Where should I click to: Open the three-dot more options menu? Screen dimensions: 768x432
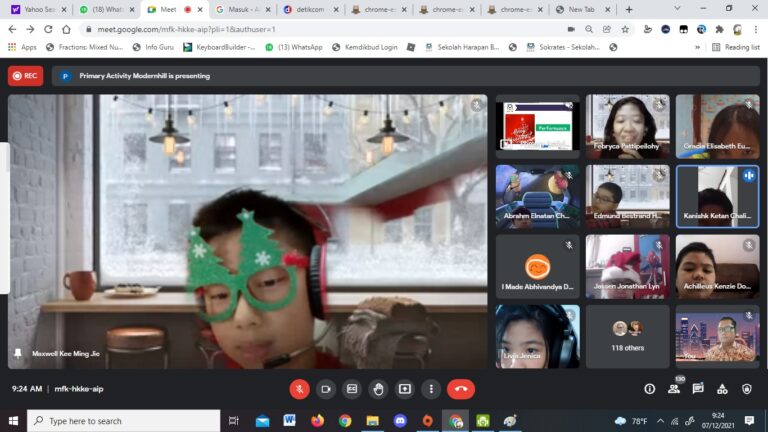tap(431, 389)
